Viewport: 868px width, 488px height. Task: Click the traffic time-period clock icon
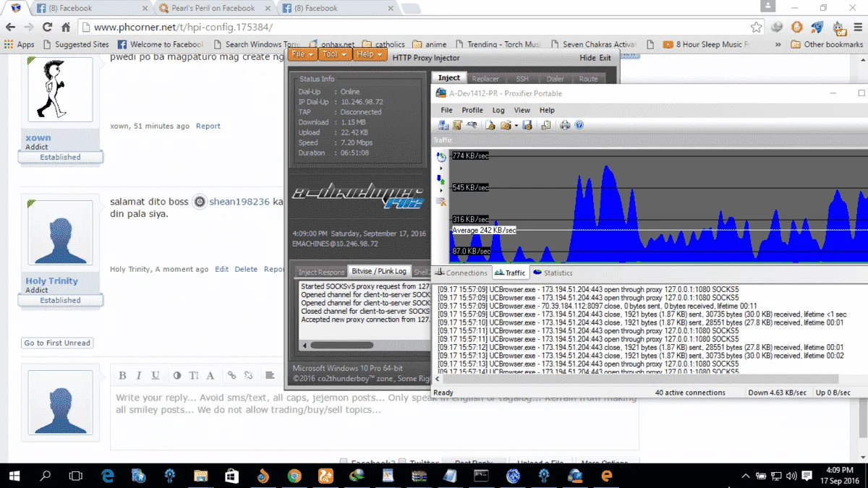441,157
